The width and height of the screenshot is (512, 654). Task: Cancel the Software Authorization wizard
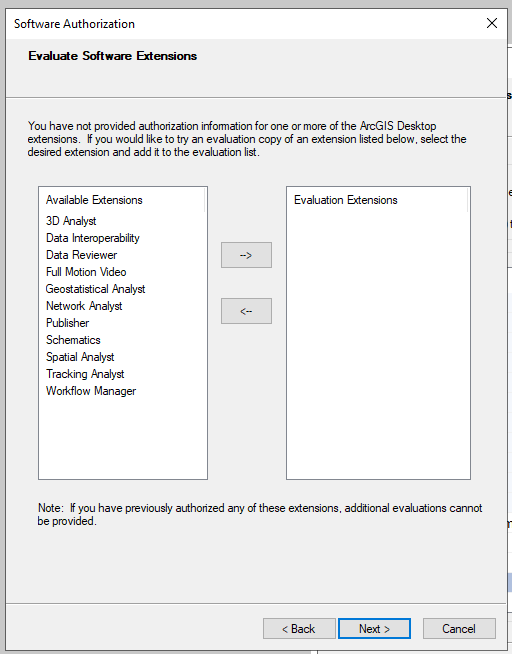point(459,629)
